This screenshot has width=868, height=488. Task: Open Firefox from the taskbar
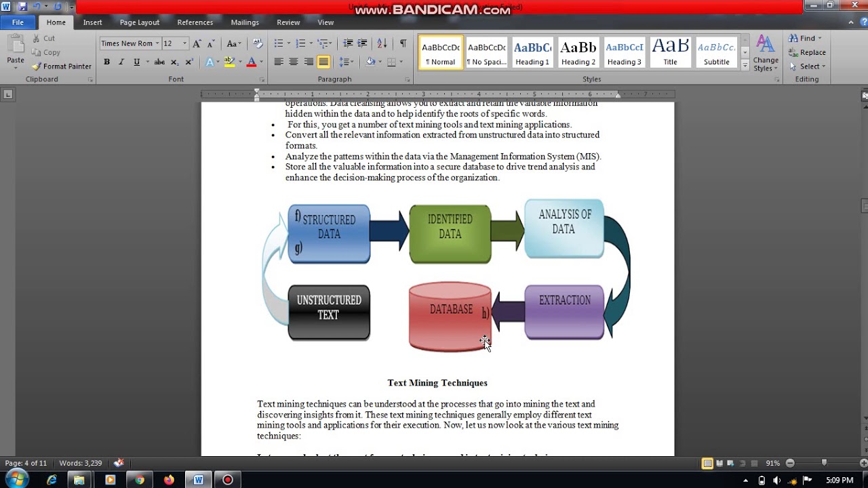(169, 480)
